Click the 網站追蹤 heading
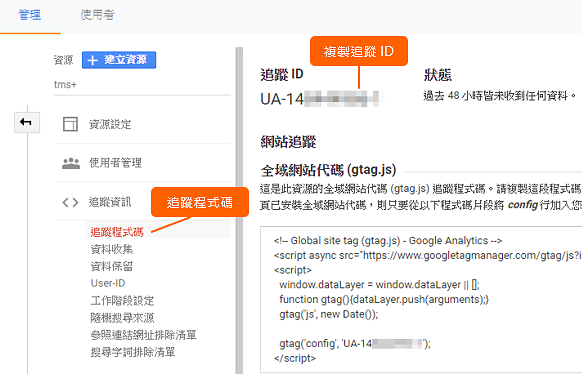 (x=288, y=142)
